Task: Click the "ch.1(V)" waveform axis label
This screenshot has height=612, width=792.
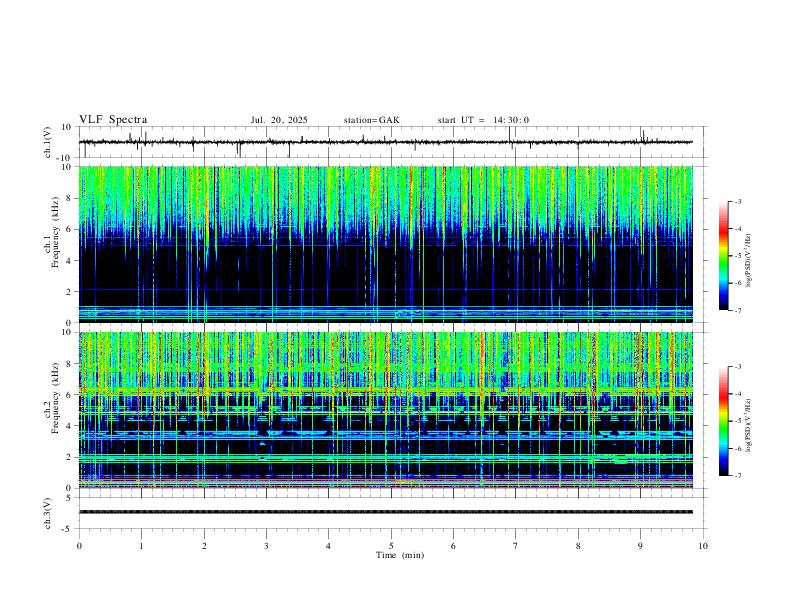Action: (x=48, y=142)
